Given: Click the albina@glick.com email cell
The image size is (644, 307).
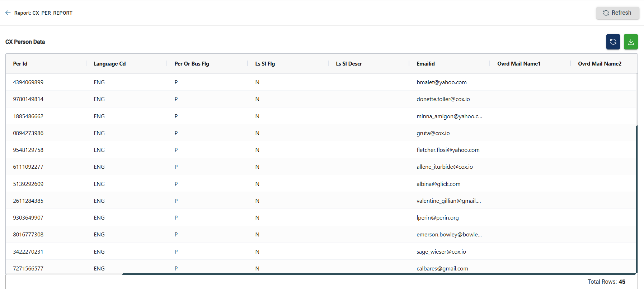Looking at the screenshot, I should [438, 184].
